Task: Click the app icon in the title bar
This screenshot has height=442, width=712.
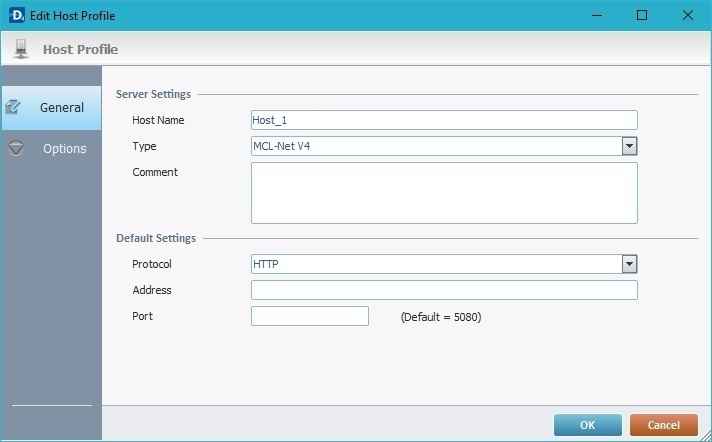Action: 16,15
